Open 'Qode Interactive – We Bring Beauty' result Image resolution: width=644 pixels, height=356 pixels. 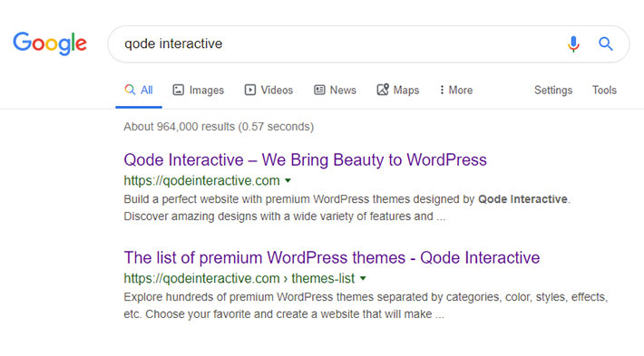click(305, 160)
